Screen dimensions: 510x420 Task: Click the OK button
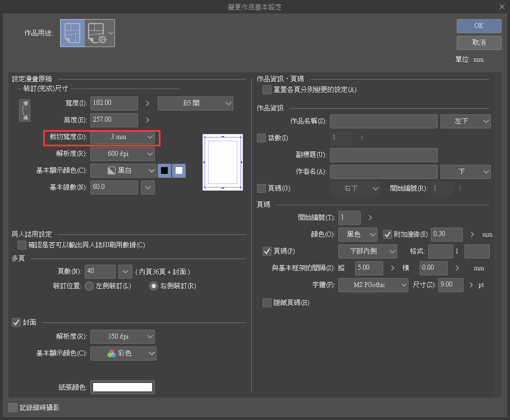coord(479,26)
